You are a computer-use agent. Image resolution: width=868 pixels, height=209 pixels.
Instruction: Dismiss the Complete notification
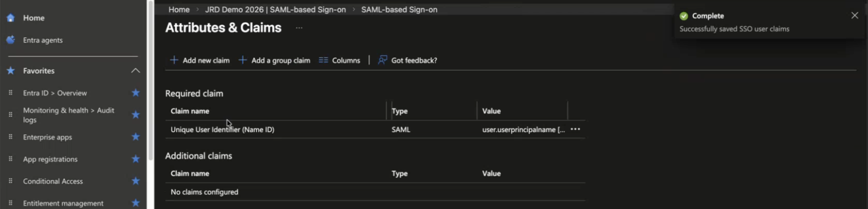[x=854, y=15]
